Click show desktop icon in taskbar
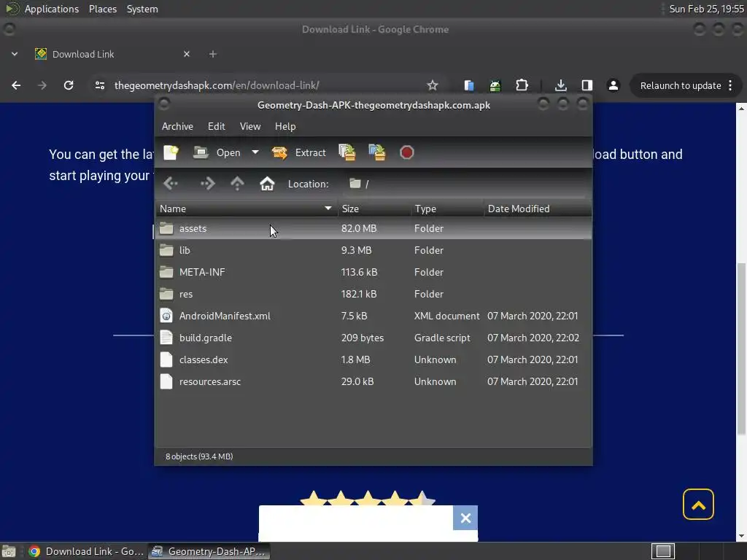The width and height of the screenshot is (747, 560). point(9,551)
